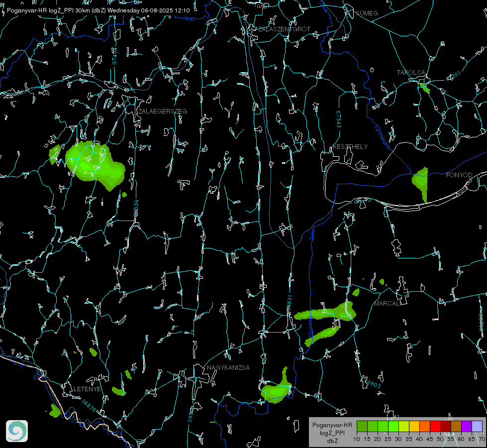Pick the 65-70 dBZ light blue swatch
Viewport: 487px width, 448px height.
coord(477,426)
